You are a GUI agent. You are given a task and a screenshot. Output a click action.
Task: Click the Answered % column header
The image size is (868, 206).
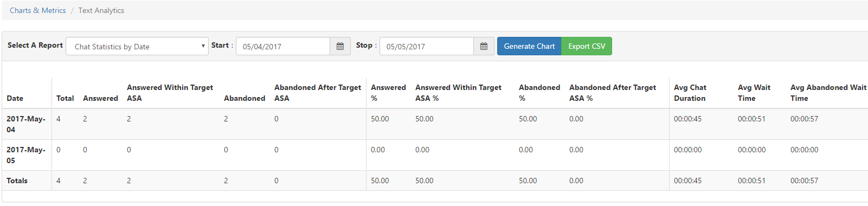(388, 93)
